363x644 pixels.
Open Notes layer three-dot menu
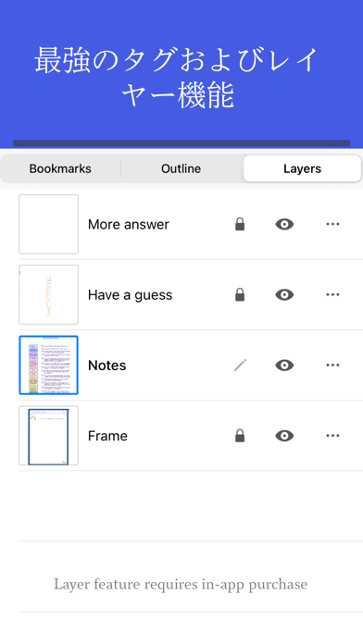click(x=332, y=365)
